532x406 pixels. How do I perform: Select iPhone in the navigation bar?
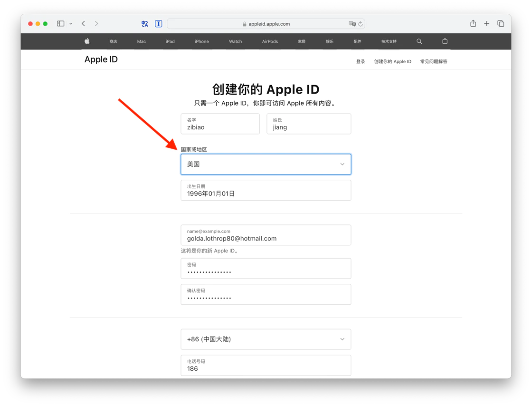coord(201,41)
